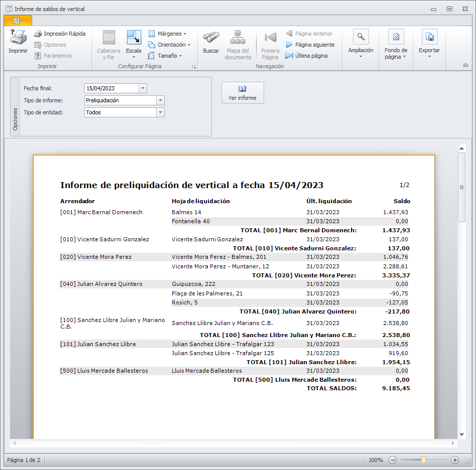Open the Tipo de entidad dropdown
This screenshot has height=470, width=476.
[x=160, y=112]
